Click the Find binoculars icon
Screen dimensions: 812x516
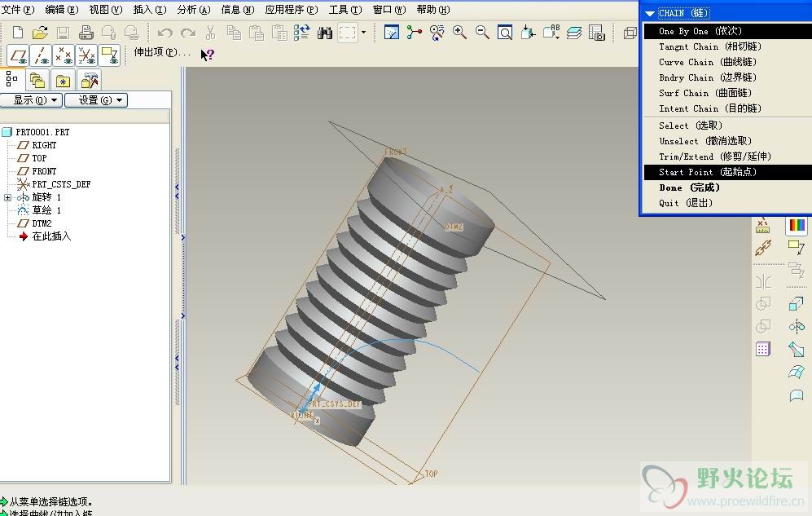pyautogui.click(x=325, y=33)
